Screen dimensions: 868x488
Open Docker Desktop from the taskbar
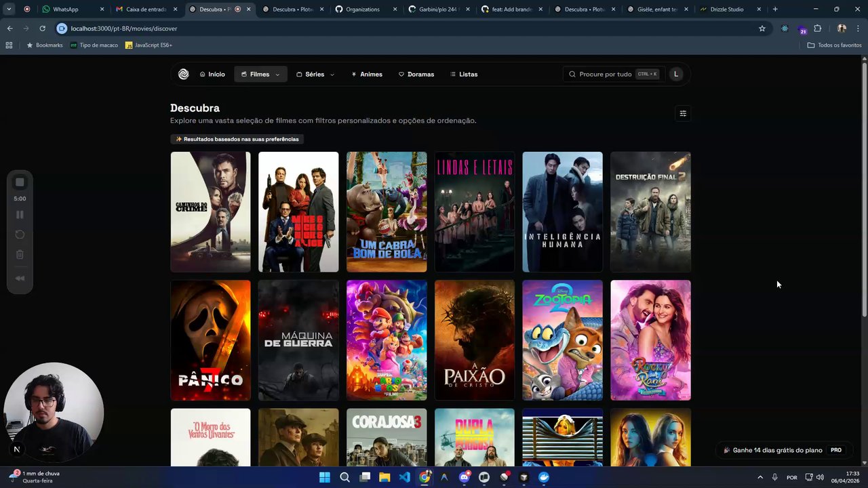tap(544, 477)
